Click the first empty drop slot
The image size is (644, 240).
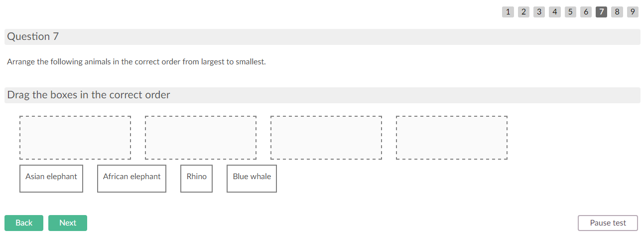tap(75, 138)
